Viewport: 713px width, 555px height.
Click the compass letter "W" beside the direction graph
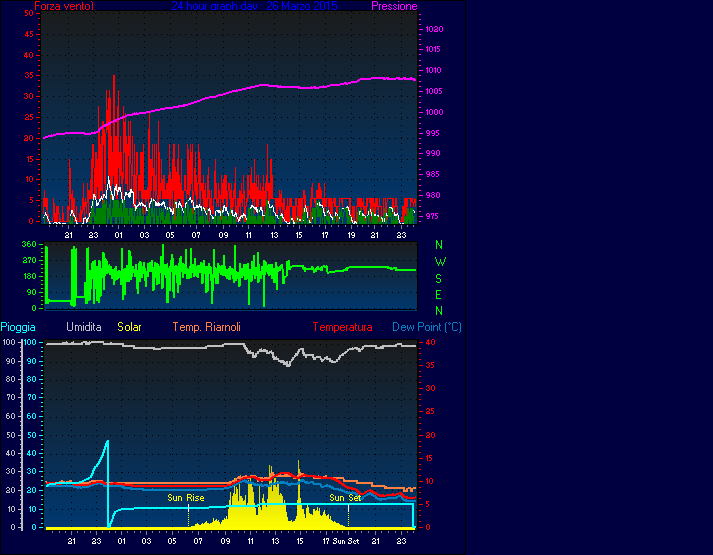click(440, 262)
